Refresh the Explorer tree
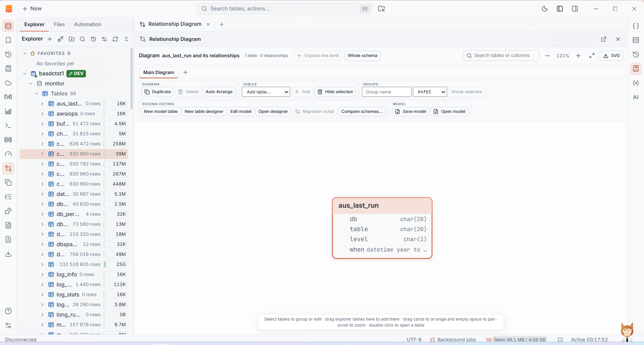This screenshot has height=345, width=644. tap(115, 39)
